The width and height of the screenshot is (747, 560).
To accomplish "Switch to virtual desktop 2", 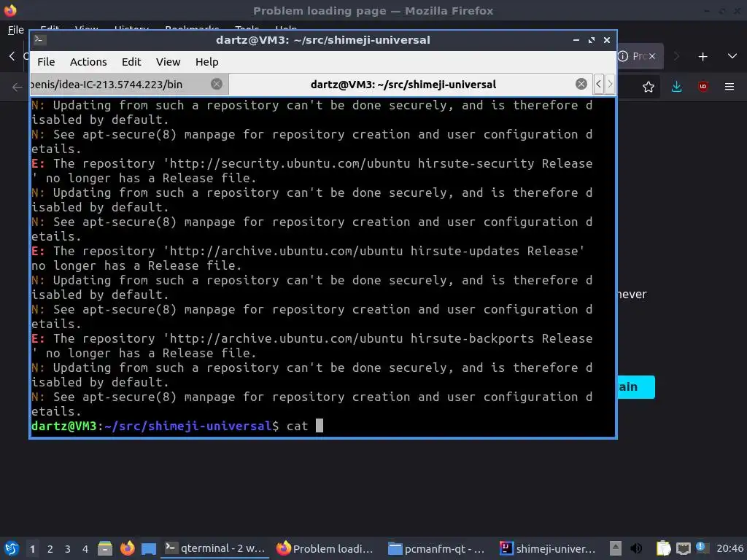I will coord(50,549).
